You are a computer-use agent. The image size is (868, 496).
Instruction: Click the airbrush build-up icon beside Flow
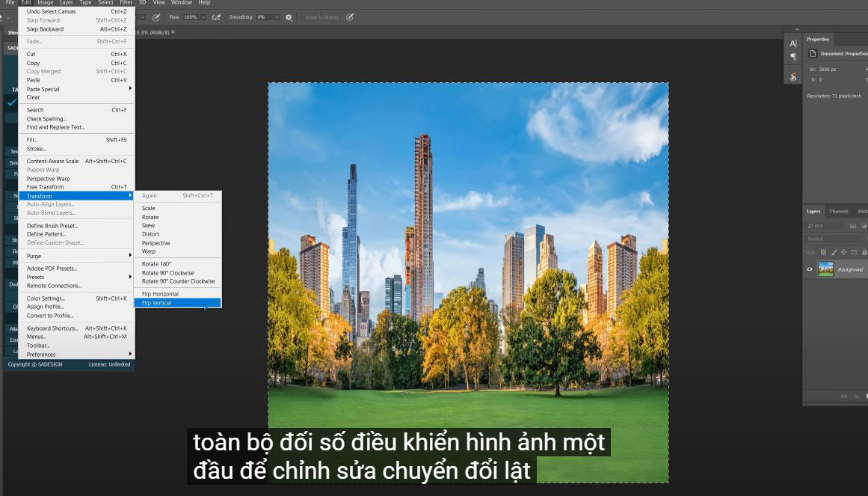pos(216,16)
